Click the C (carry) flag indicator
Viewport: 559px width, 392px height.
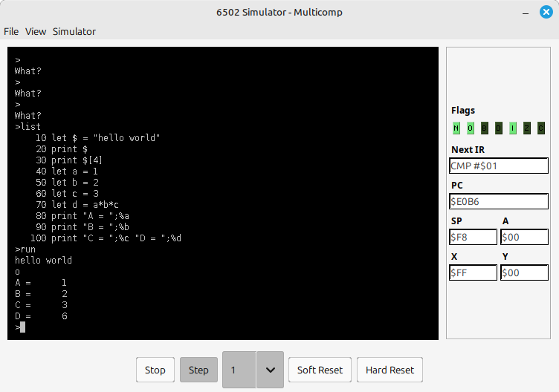click(541, 128)
